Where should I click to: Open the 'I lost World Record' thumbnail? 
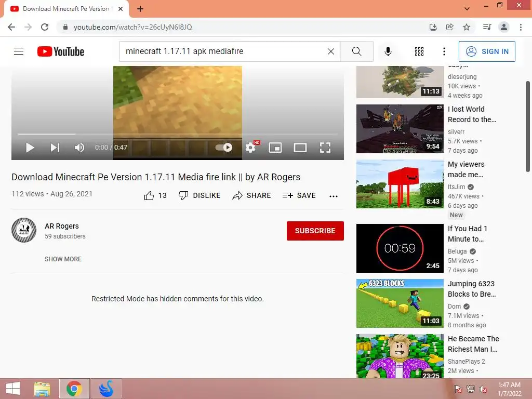tap(400, 129)
